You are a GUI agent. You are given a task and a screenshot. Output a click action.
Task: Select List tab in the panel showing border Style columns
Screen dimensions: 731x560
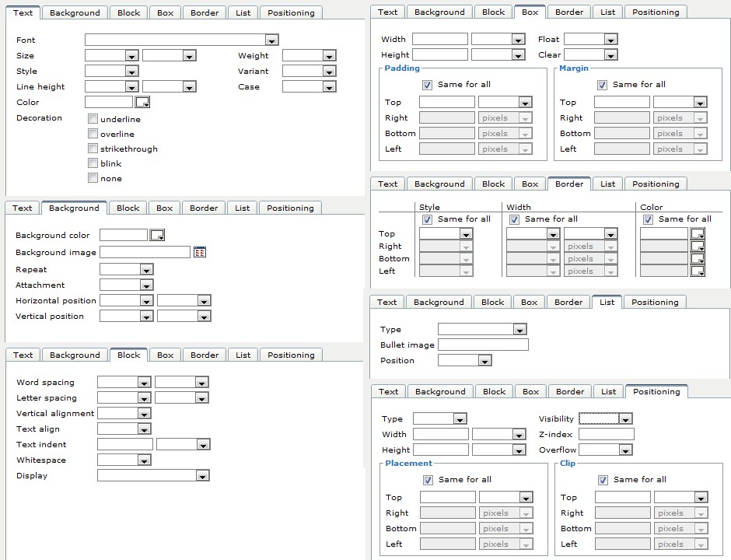pyautogui.click(x=607, y=184)
